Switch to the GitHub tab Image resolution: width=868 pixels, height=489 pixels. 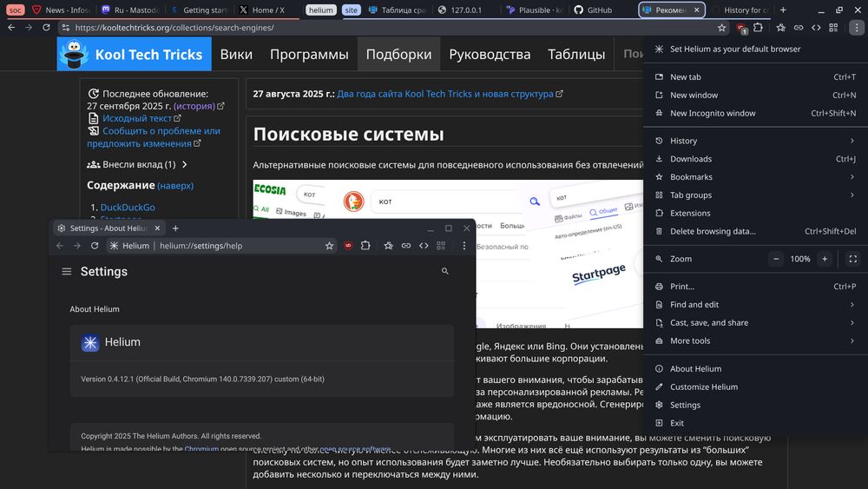(x=600, y=10)
